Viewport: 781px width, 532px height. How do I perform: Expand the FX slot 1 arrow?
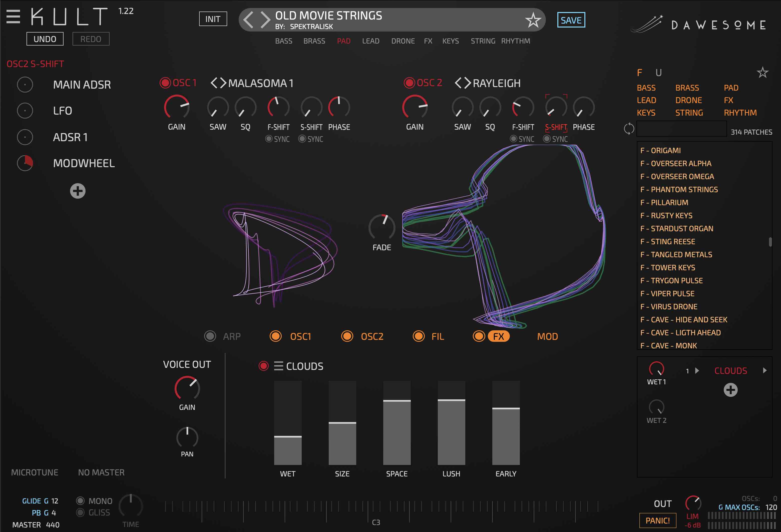pyautogui.click(x=697, y=370)
